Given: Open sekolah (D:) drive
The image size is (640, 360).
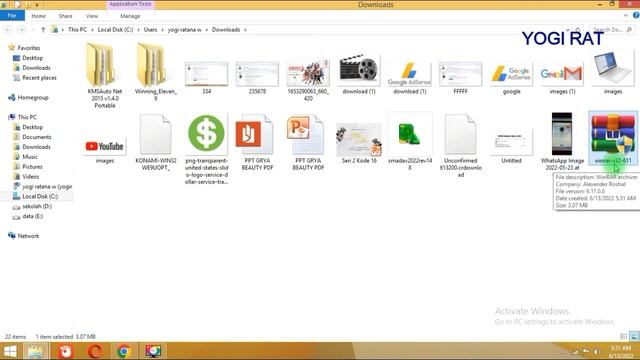Looking at the screenshot, I should pos(37,206).
